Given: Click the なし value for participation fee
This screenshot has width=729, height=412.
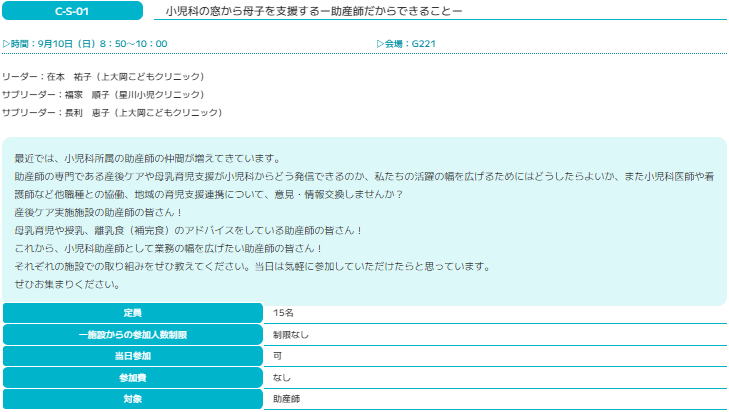Looking at the screenshot, I should (282, 378).
